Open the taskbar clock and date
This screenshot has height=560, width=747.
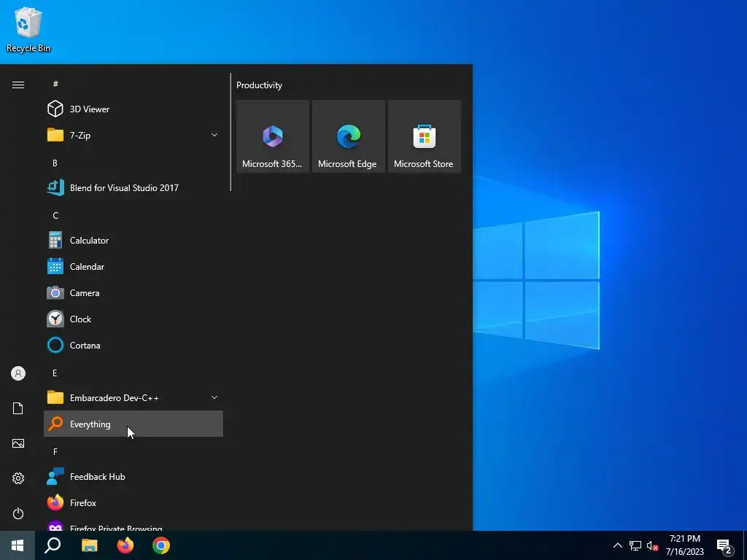[684, 545]
